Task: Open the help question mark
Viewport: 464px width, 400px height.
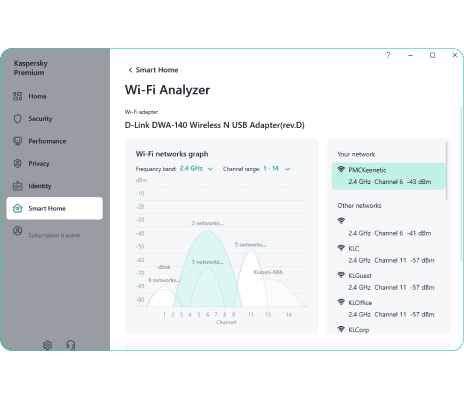Action: 388,55
